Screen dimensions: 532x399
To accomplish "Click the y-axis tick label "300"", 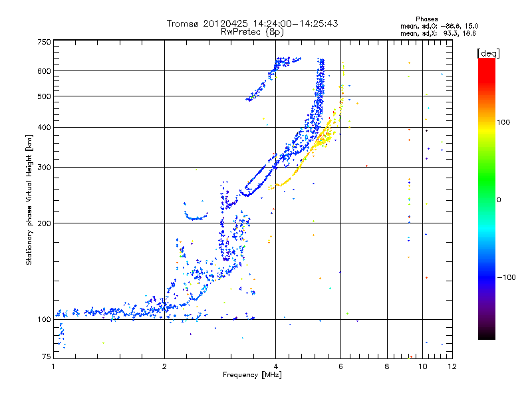I will coord(44,168).
